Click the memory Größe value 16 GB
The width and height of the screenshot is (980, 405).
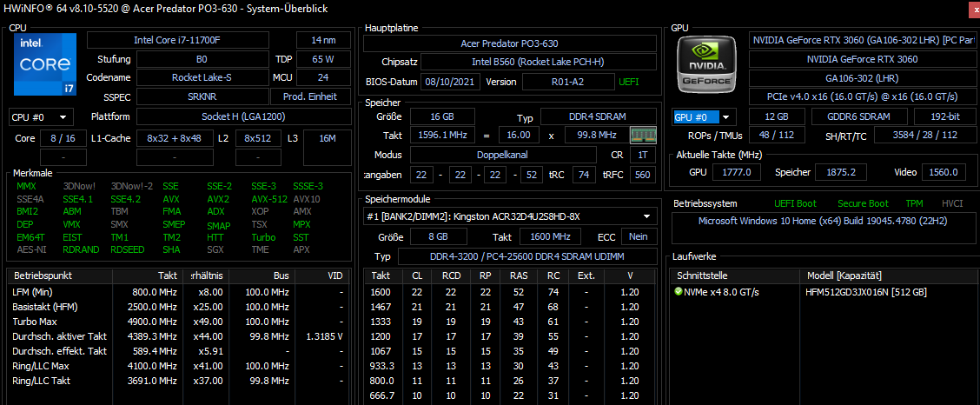coord(442,116)
